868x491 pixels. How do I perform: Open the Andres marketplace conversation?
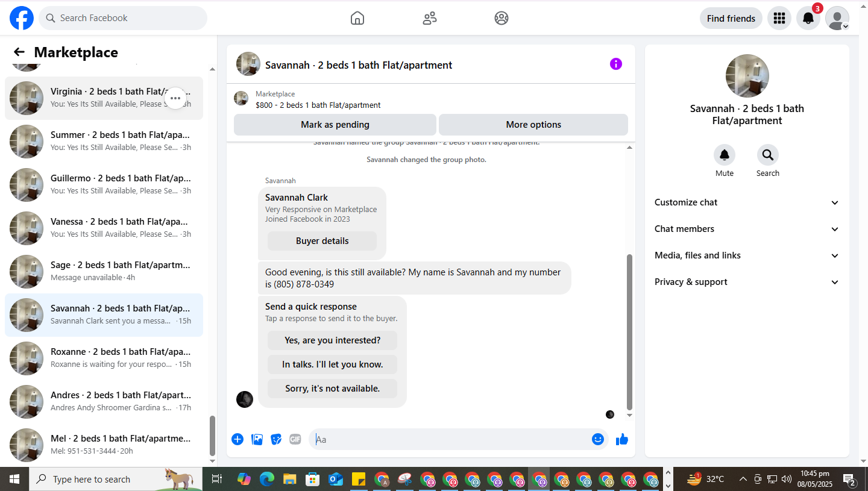[104, 402]
